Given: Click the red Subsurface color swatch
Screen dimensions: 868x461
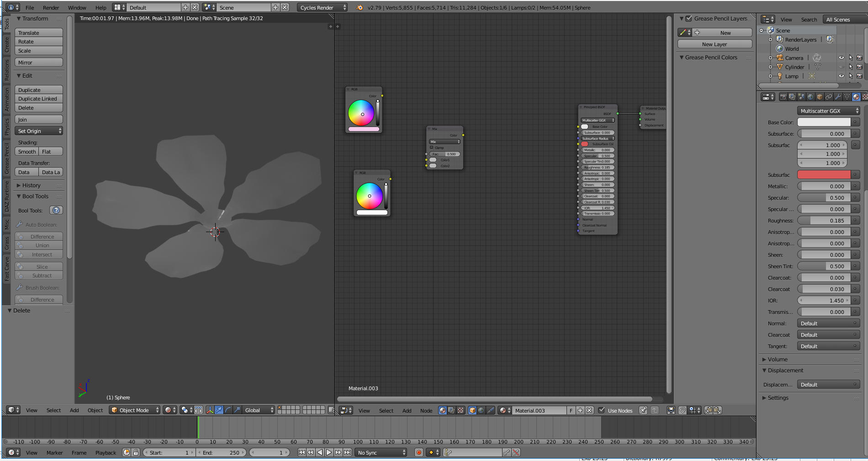Looking at the screenshot, I should [824, 175].
